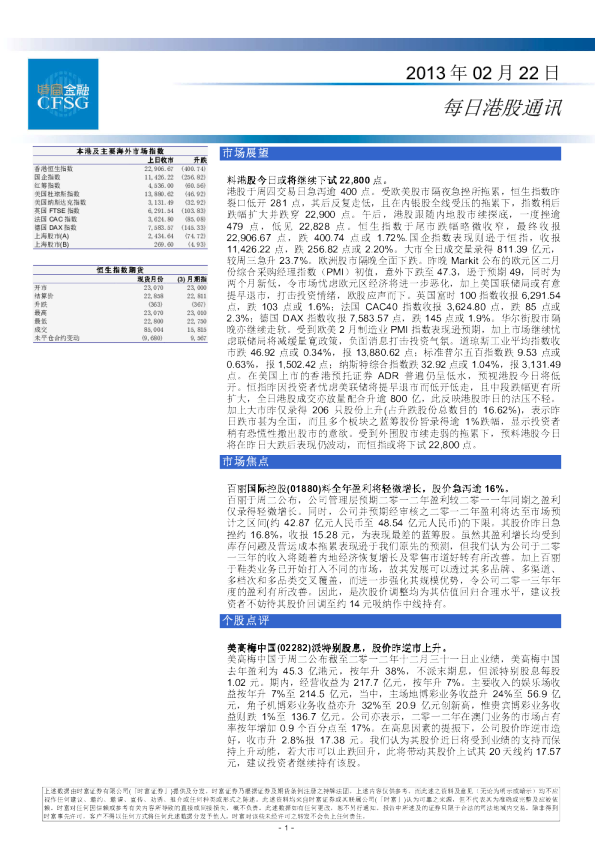Click the 恒生指数期货 table title
This screenshot has height=842, width=595.
(120, 270)
